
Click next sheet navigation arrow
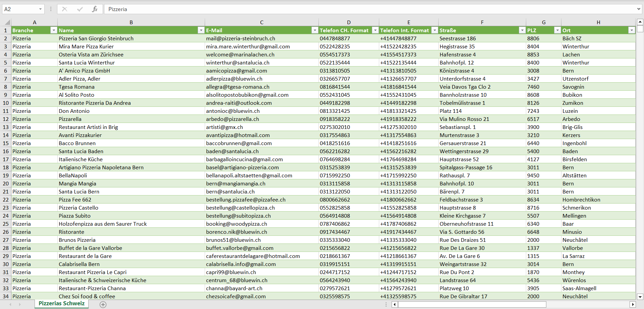point(20,304)
